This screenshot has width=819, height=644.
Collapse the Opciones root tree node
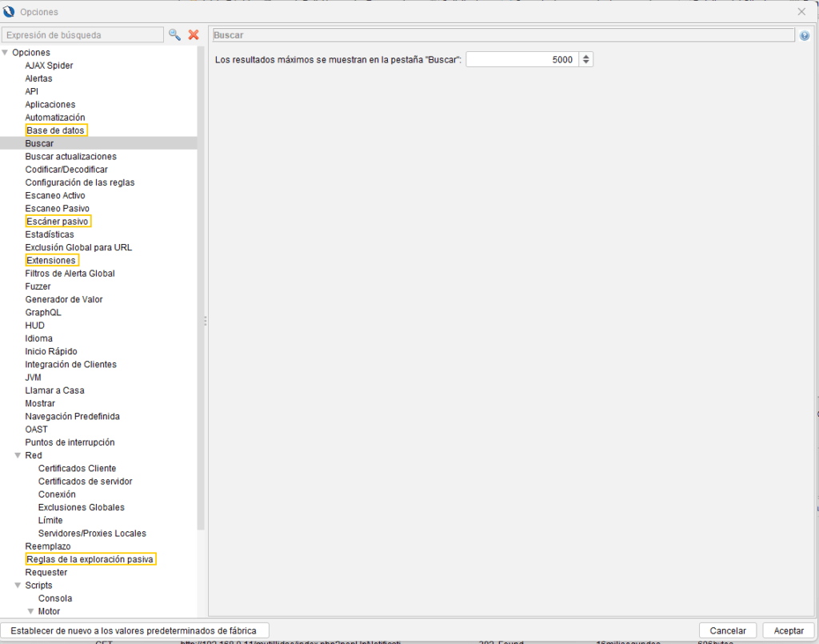click(x=6, y=53)
